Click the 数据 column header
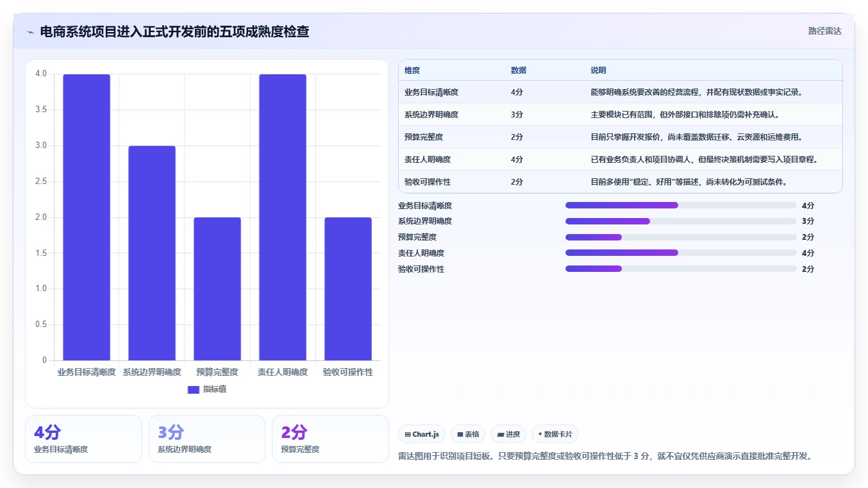The height and width of the screenshot is (488, 868). coord(519,71)
